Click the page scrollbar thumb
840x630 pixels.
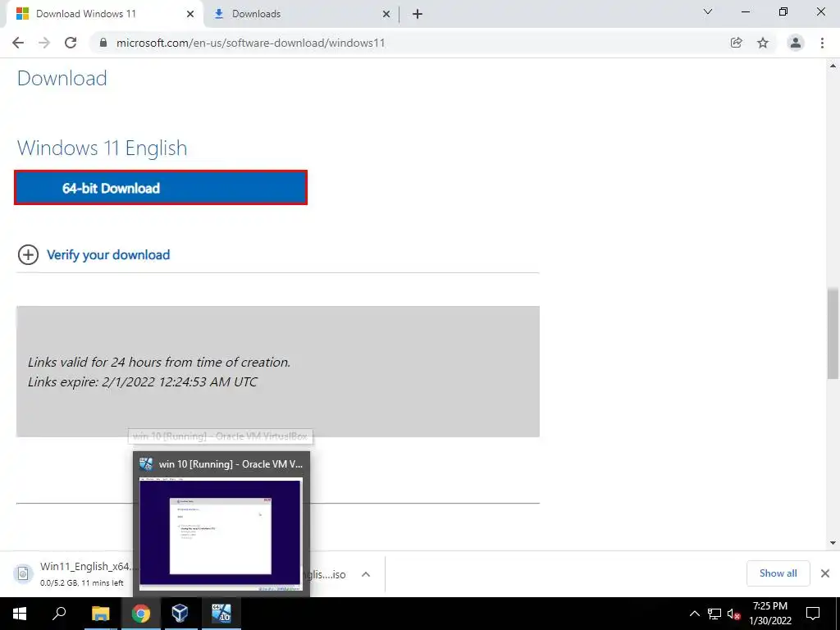point(833,333)
